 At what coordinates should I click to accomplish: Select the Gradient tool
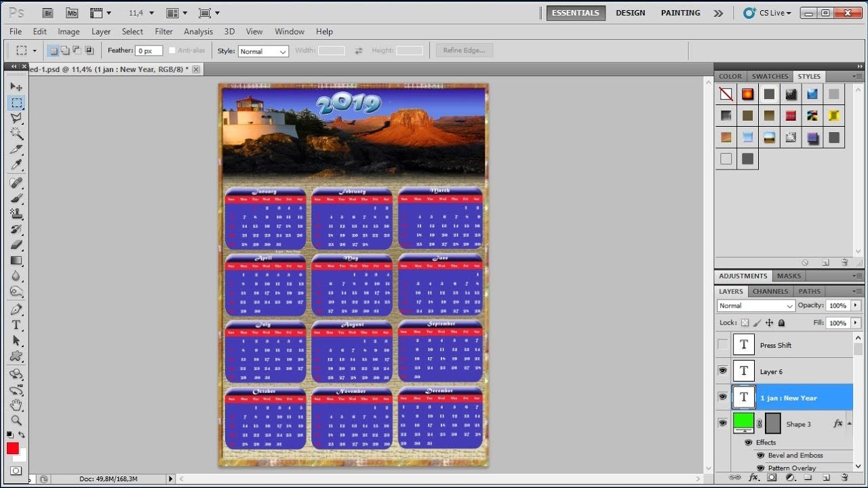16,261
